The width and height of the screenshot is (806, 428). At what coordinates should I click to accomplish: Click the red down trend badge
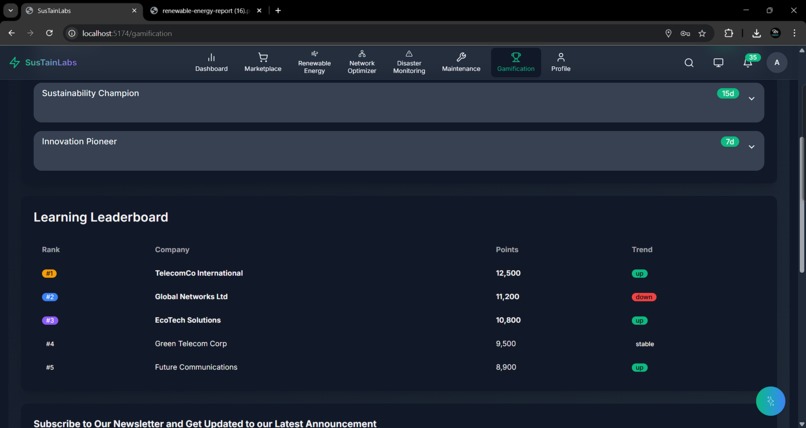644,297
